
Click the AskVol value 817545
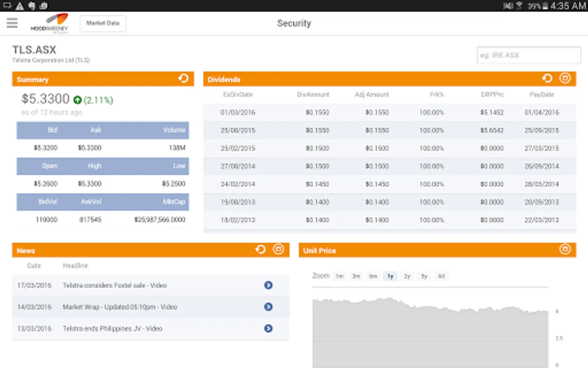90,220
